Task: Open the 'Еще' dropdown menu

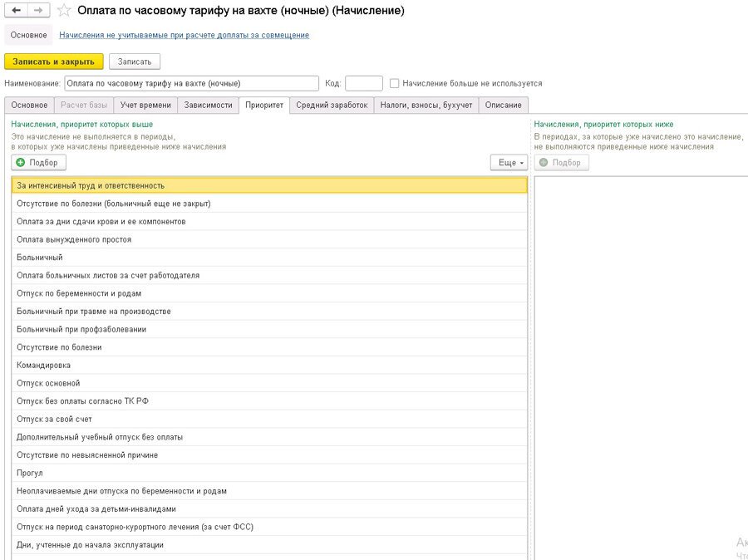Action: pyautogui.click(x=509, y=163)
